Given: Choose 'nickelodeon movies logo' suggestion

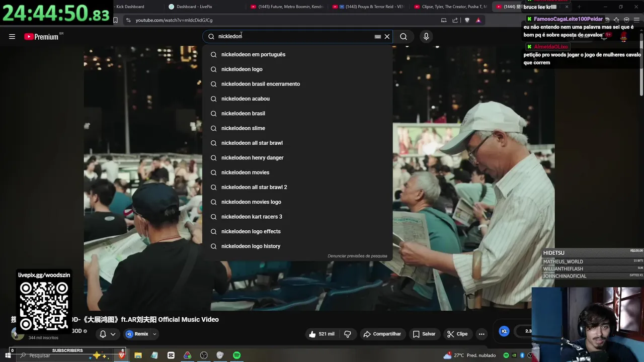Looking at the screenshot, I should coord(297,202).
